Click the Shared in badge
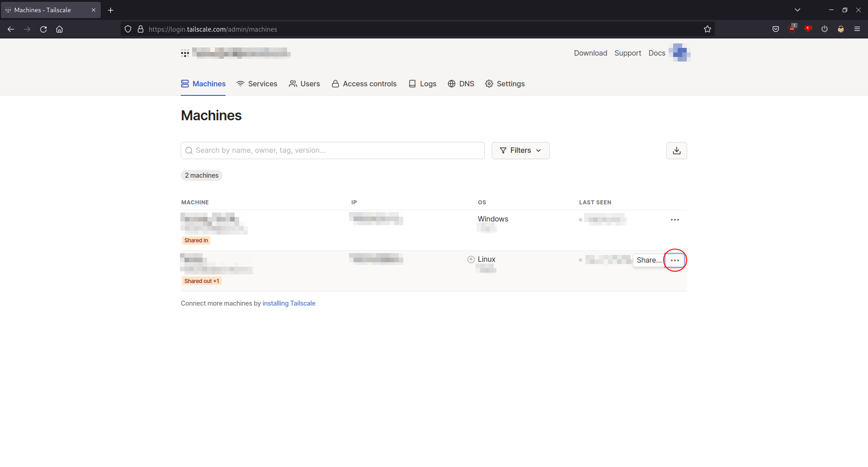 pyautogui.click(x=196, y=241)
